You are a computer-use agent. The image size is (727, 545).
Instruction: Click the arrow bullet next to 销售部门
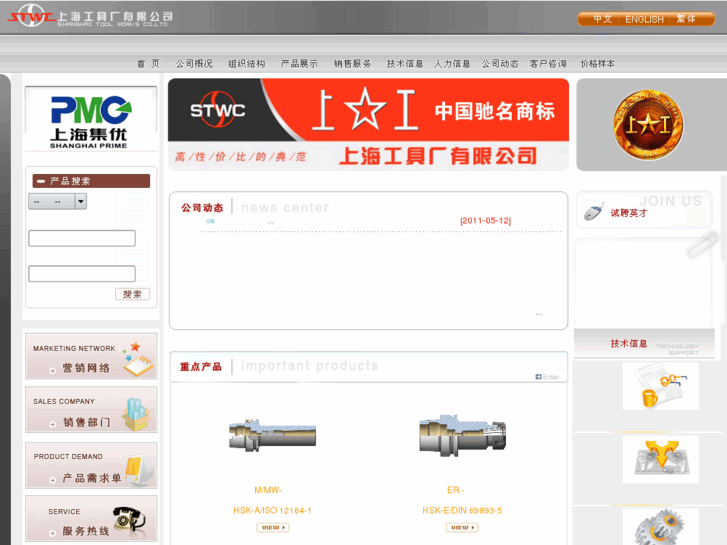(52, 424)
